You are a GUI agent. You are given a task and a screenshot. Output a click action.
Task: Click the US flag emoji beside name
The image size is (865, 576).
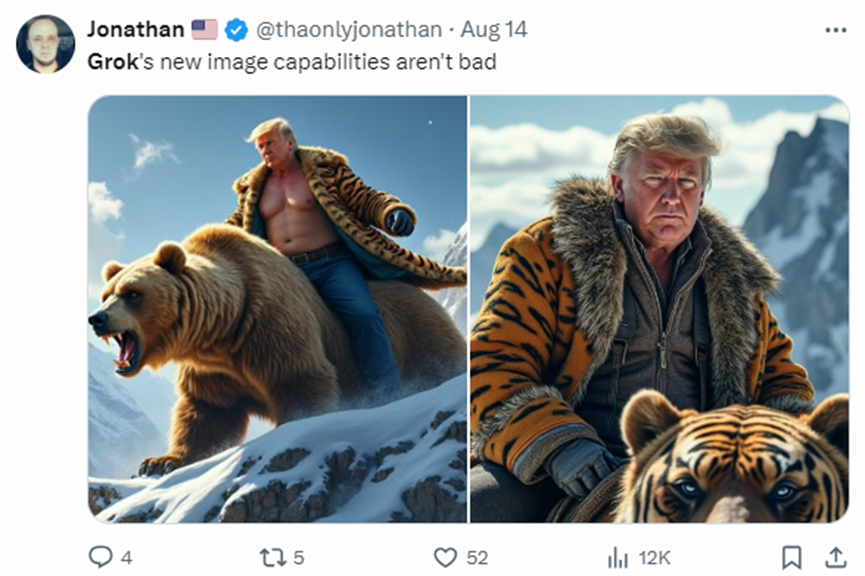click(x=205, y=30)
